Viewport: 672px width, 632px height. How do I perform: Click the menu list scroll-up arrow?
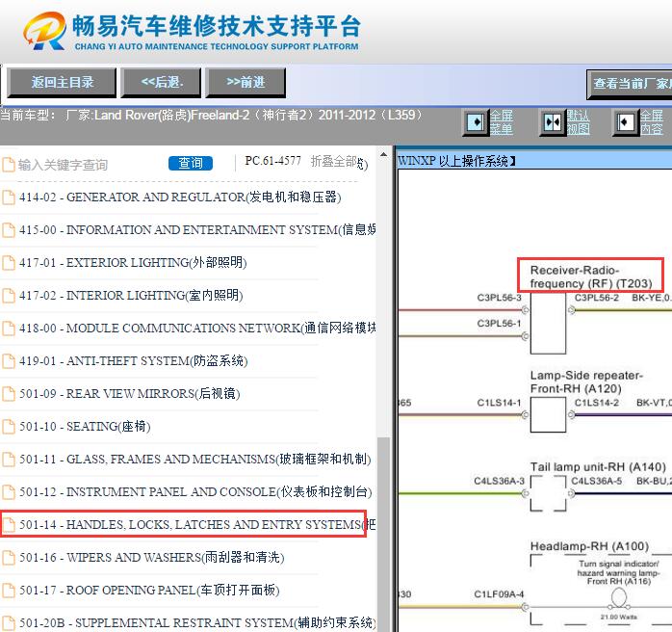[x=383, y=155]
